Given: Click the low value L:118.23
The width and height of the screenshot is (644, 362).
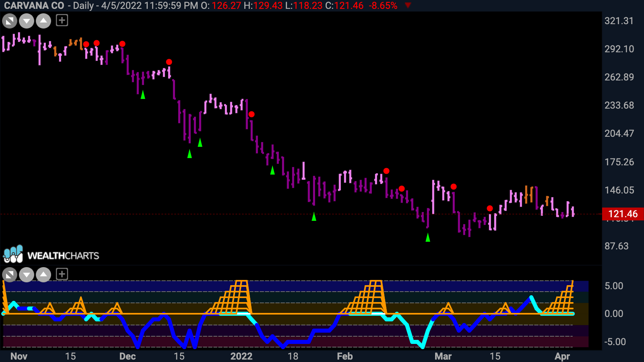Looking at the screenshot, I should tap(304, 6).
